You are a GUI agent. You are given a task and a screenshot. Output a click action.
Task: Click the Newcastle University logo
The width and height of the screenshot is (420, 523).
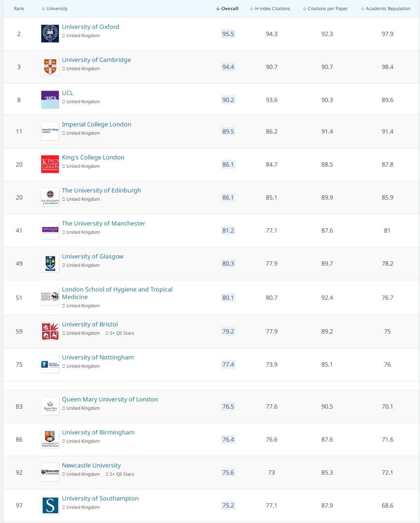tap(50, 472)
